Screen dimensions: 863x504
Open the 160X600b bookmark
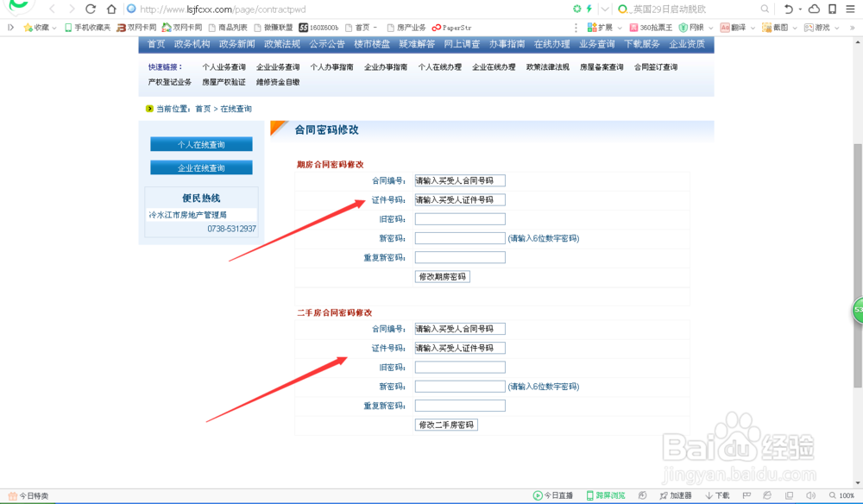click(318, 28)
